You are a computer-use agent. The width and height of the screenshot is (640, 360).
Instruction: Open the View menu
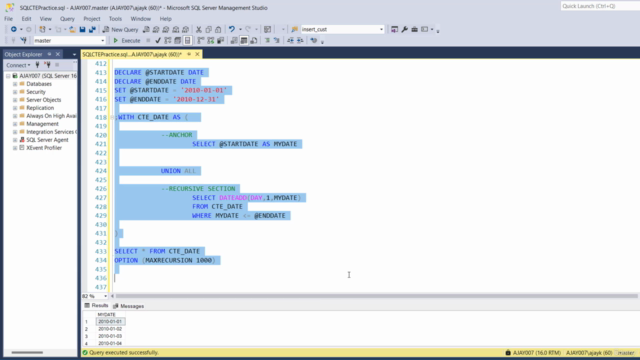point(45,19)
